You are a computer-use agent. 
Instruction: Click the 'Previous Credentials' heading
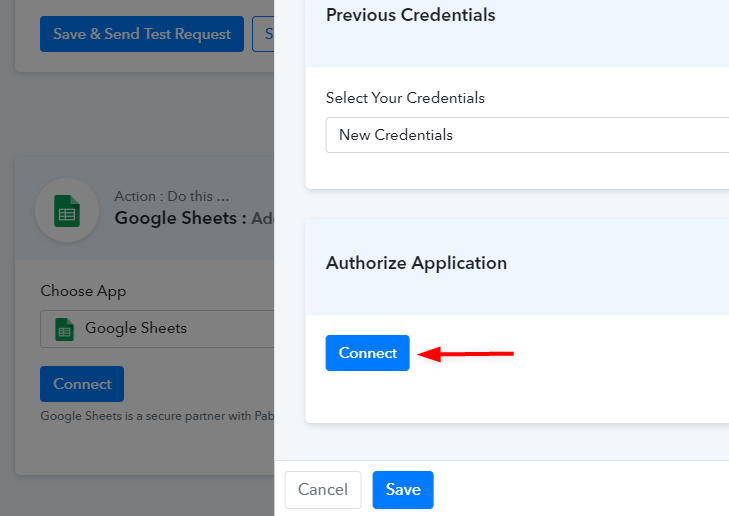(411, 15)
